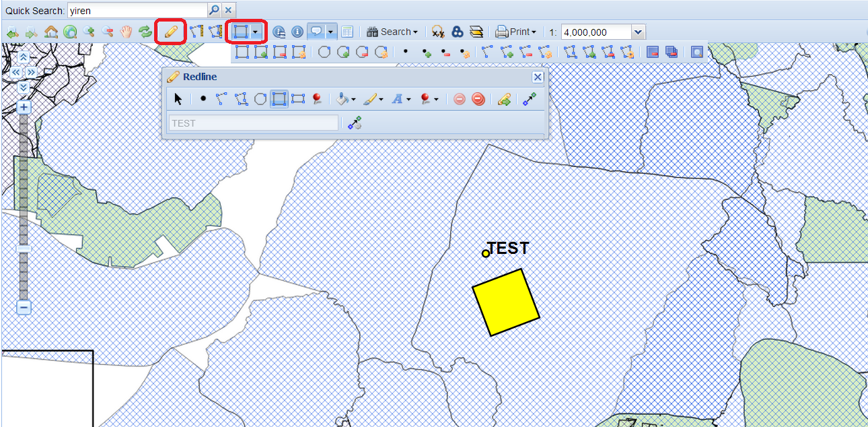Screen dimensions: 868x427
Task: Pick the point drawing tool in Redline
Action: tap(203, 99)
